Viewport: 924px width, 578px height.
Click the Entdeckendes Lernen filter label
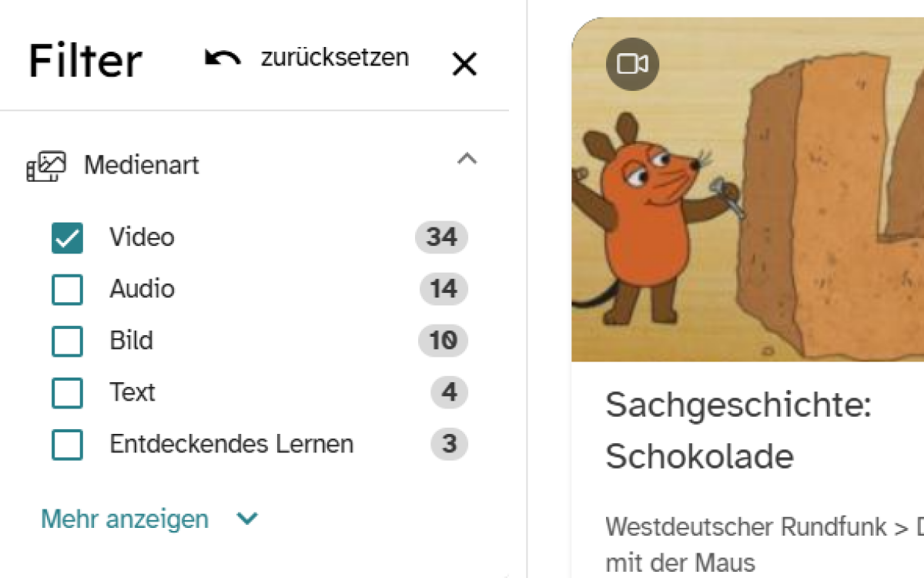231,445
